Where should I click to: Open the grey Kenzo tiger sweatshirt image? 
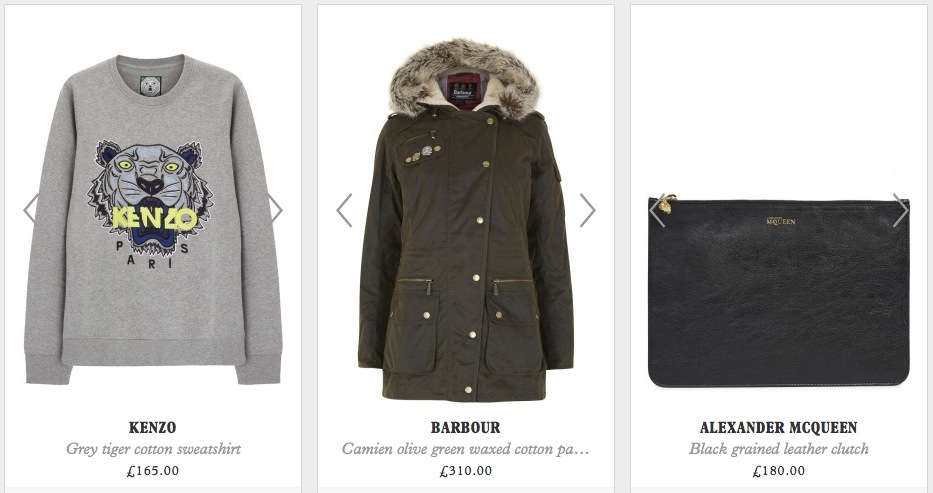(153, 220)
